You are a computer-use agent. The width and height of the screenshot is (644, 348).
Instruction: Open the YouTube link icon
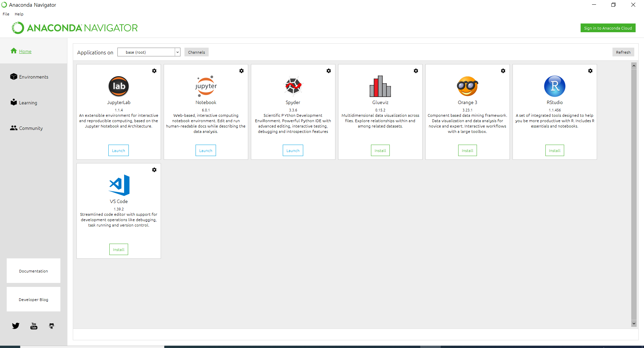pos(34,326)
